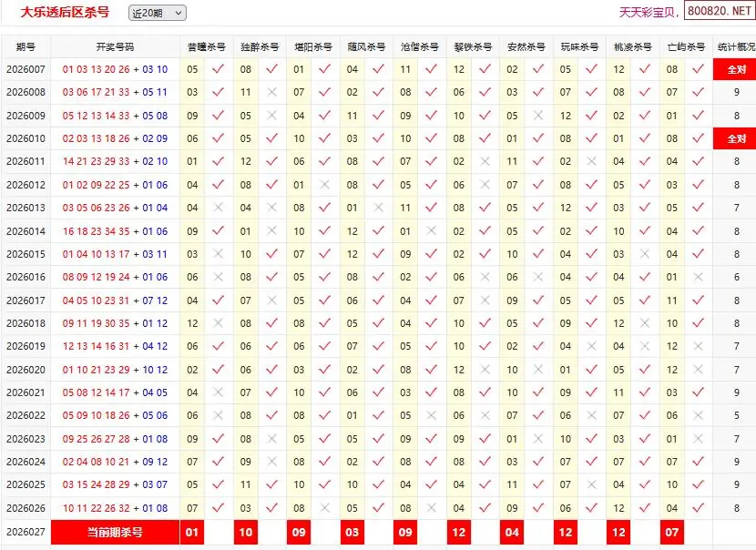This screenshot has width=756, height=550.
Task: Click the red 01 kill number in row 2026027
Action: point(192,532)
